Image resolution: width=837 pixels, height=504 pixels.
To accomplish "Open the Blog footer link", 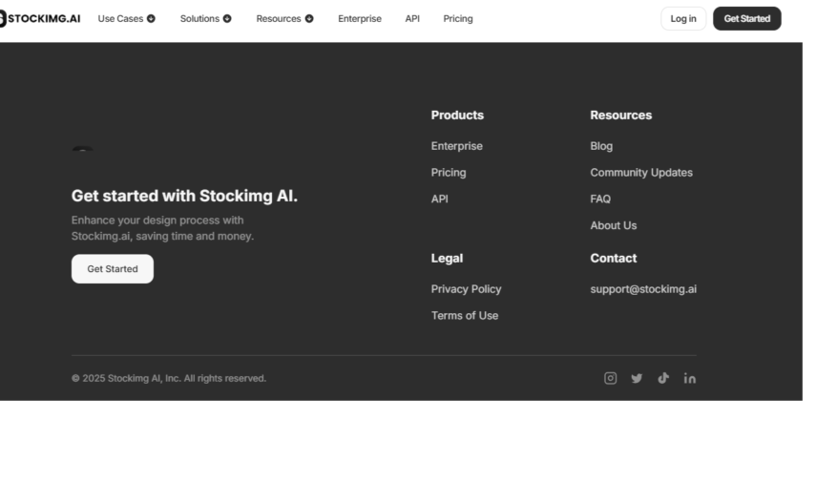I will tap(601, 146).
